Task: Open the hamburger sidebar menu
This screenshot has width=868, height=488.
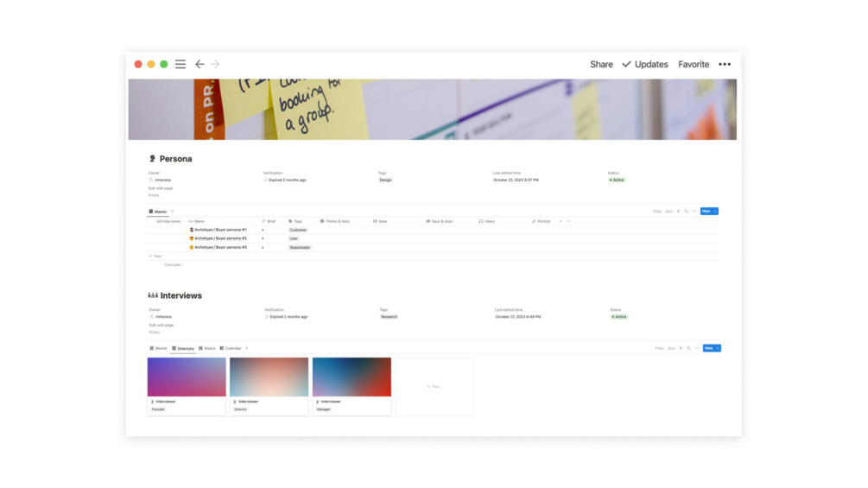Action: pos(181,64)
